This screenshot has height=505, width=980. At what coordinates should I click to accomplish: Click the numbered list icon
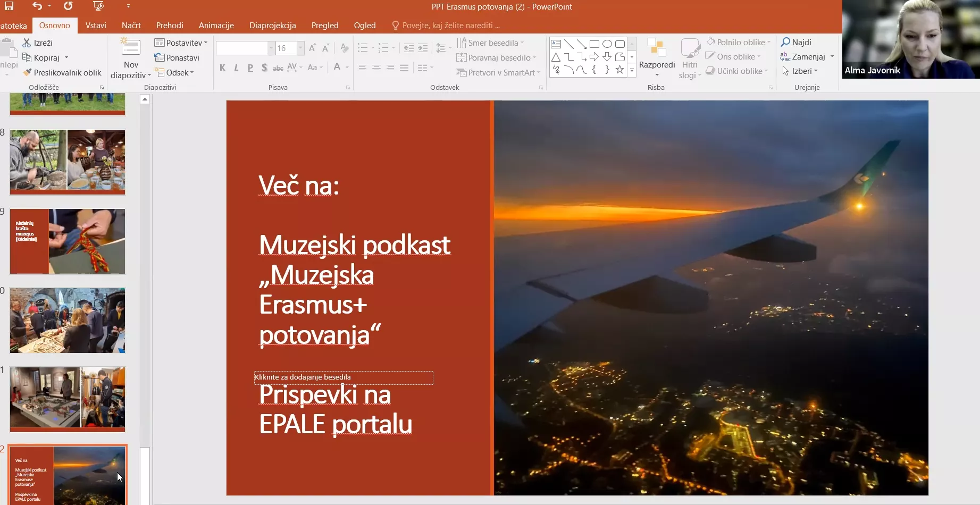pyautogui.click(x=383, y=48)
